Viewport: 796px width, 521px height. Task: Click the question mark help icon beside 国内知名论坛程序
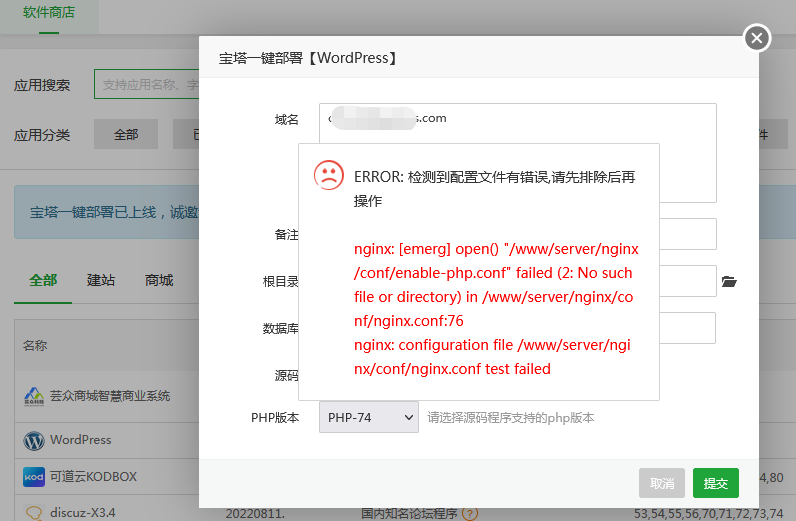[470, 514]
